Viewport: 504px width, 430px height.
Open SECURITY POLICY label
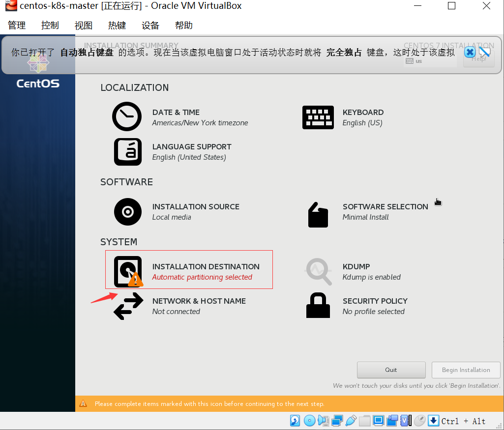[x=375, y=301]
